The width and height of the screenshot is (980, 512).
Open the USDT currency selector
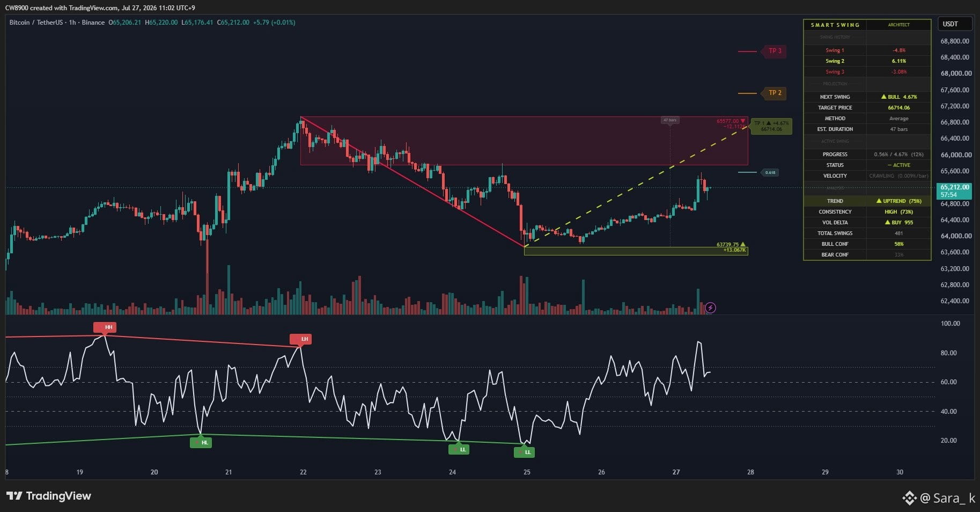955,24
